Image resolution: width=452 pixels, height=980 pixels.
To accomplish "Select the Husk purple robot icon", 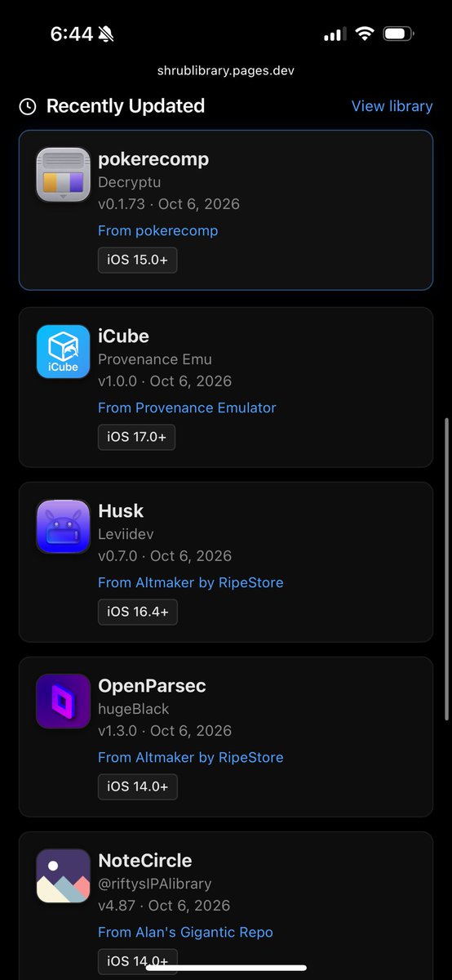I will [64, 527].
